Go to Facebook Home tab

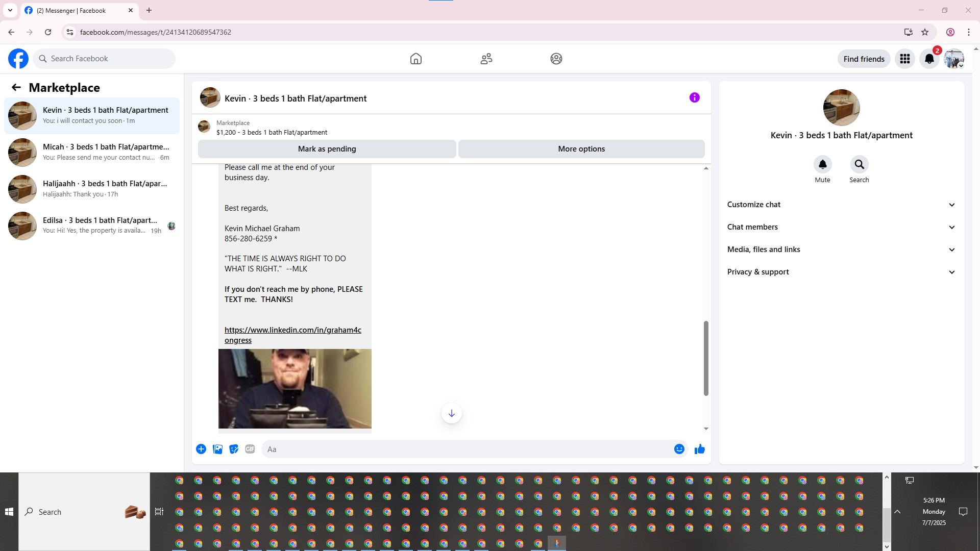[415, 59]
